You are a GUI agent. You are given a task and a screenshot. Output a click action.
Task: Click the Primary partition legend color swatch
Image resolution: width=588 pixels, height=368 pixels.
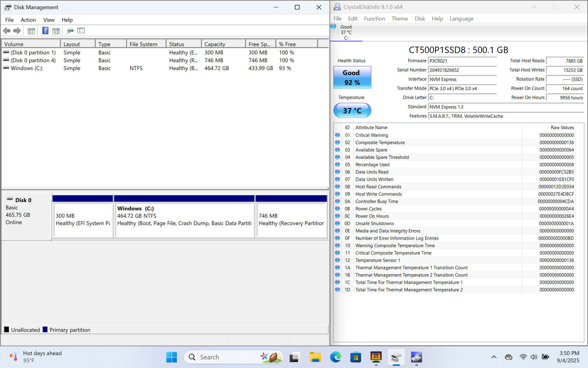tap(45, 329)
